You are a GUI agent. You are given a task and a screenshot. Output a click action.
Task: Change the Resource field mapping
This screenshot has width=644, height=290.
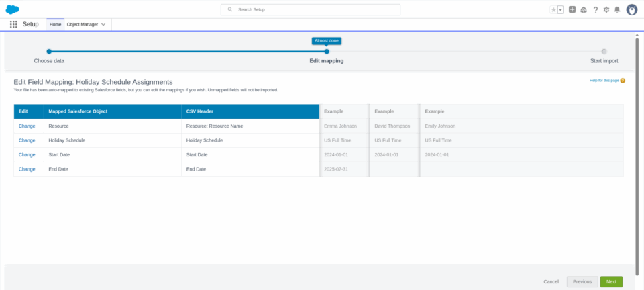27,126
